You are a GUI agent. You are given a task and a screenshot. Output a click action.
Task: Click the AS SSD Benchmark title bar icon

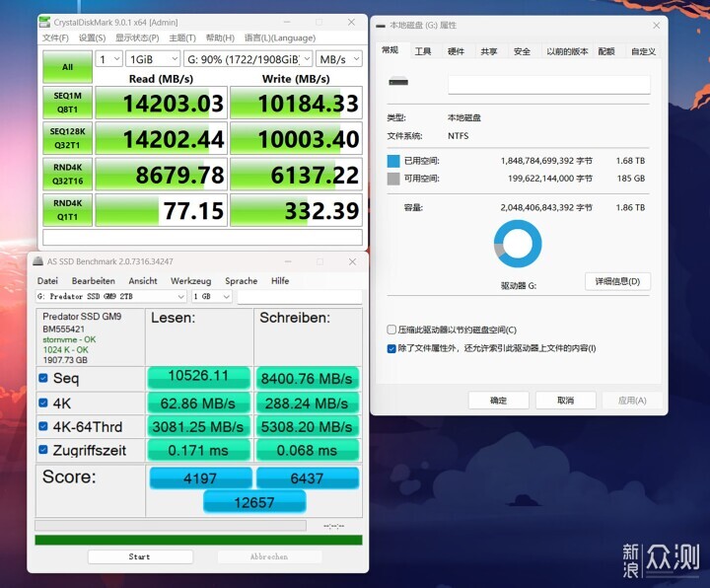coord(38,261)
